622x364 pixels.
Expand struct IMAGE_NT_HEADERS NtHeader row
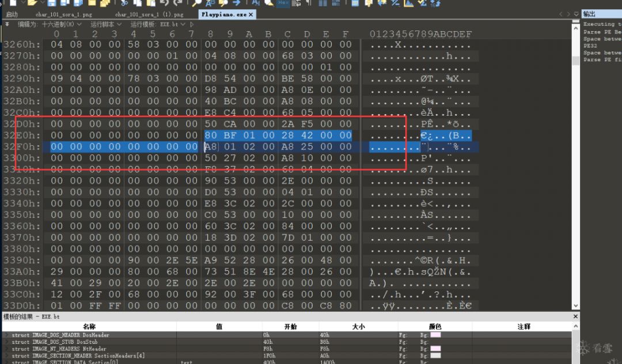(6, 349)
